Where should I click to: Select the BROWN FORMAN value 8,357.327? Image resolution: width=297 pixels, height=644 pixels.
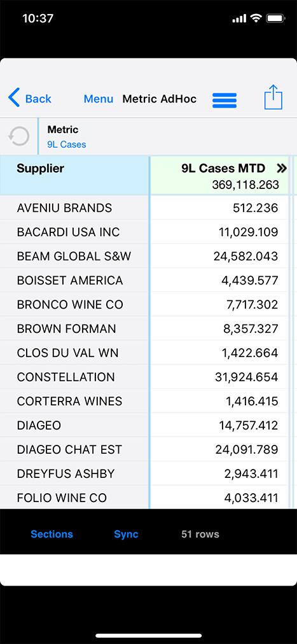(x=252, y=329)
